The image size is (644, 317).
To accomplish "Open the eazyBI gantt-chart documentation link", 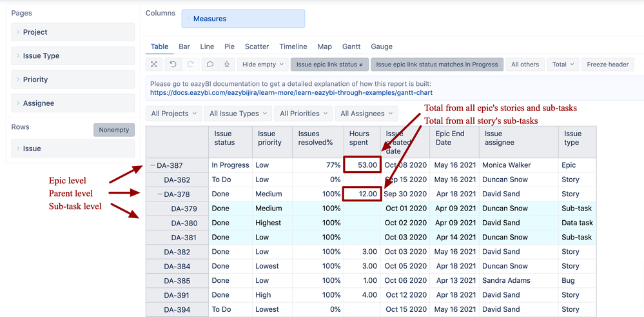I will 291,93.
